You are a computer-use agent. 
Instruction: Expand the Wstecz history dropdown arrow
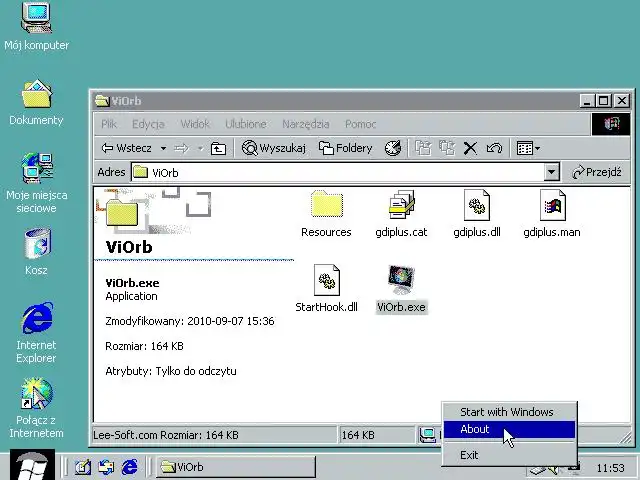[163, 148]
